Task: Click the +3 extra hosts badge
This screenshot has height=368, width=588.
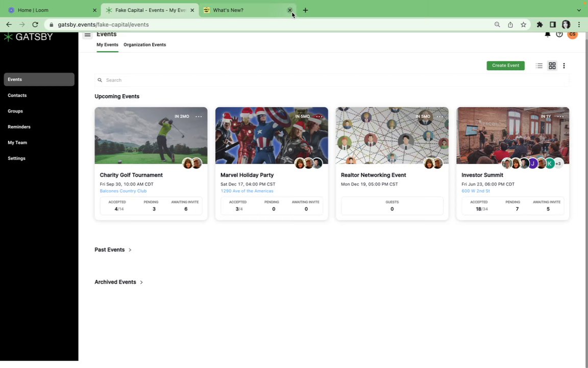Action: click(x=558, y=164)
